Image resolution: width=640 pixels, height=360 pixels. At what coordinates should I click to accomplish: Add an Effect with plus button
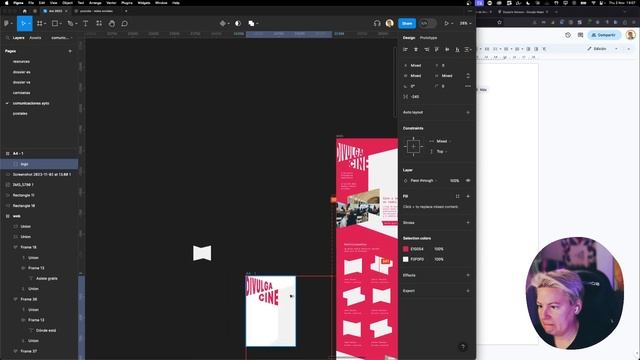pos(468,275)
